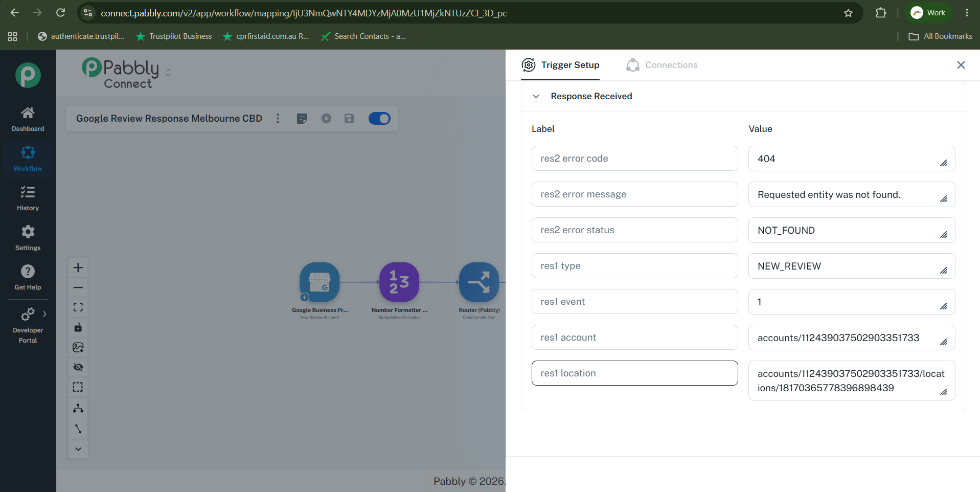Expand more canvas tools with down chevron

[x=78, y=449]
